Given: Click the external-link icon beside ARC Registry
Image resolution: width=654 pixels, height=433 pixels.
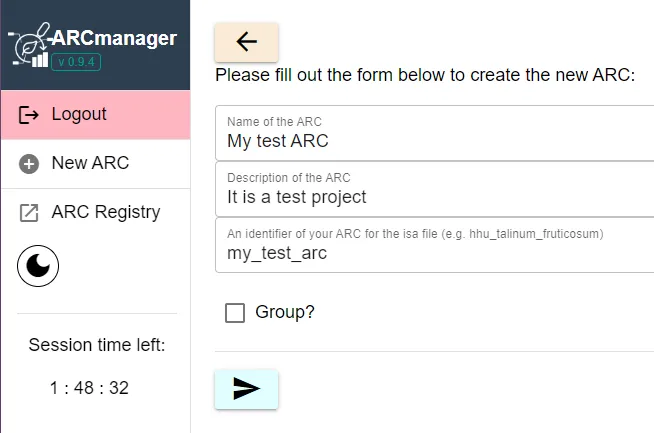Looking at the screenshot, I should [29, 213].
